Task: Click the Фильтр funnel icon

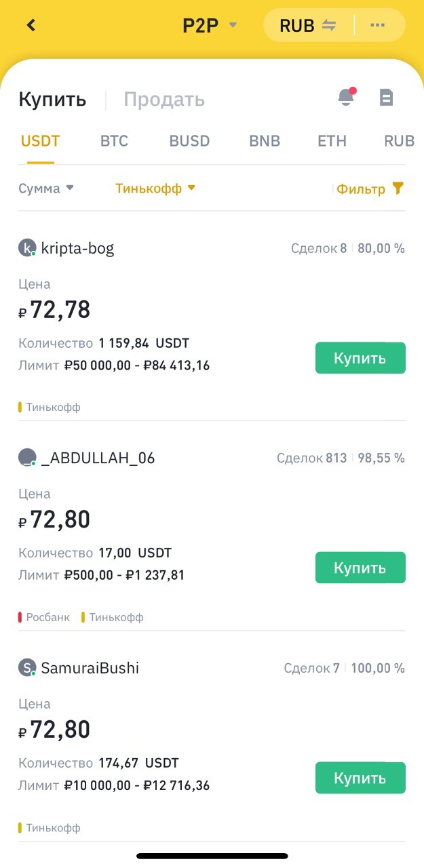Action: tap(398, 189)
